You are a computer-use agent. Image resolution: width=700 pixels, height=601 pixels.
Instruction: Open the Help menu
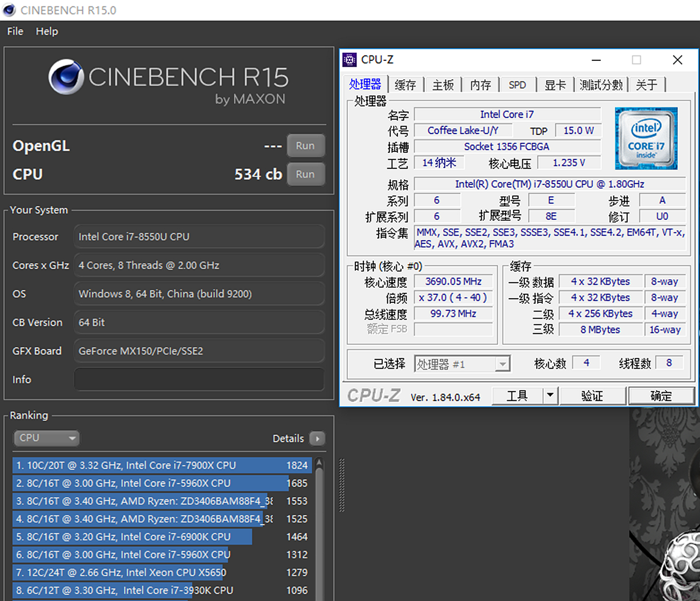47,31
